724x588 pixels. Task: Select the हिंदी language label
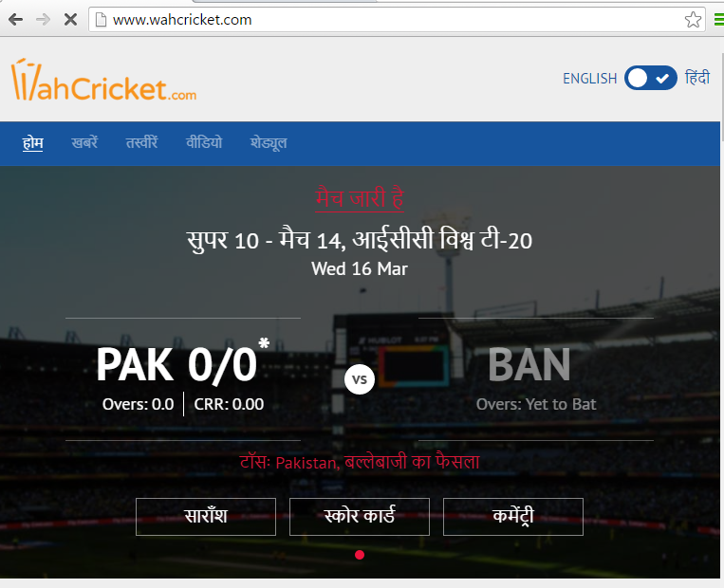point(697,78)
